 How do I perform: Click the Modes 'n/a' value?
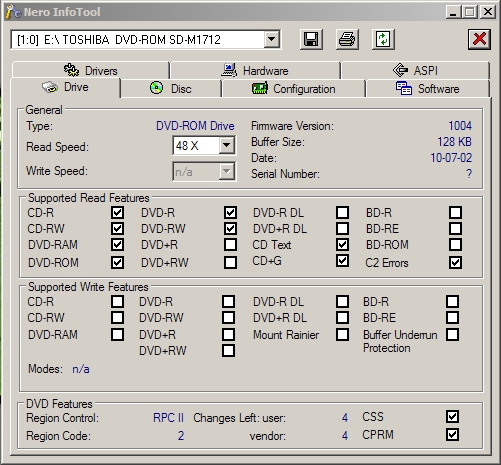coord(81,369)
